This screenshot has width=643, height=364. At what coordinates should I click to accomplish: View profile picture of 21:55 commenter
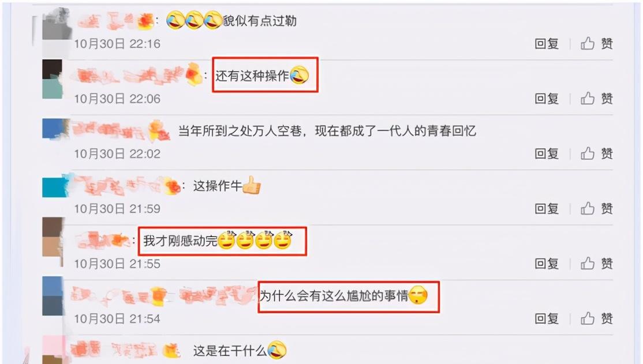pyautogui.click(x=53, y=242)
